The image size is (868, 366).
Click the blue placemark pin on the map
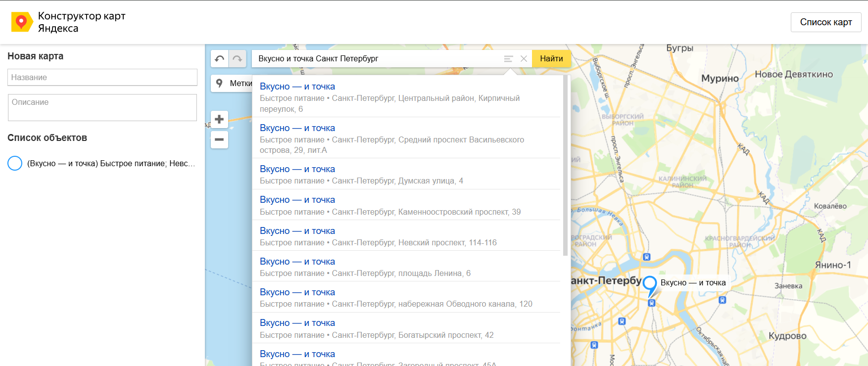pyautogui.click(x=650, y=286)
